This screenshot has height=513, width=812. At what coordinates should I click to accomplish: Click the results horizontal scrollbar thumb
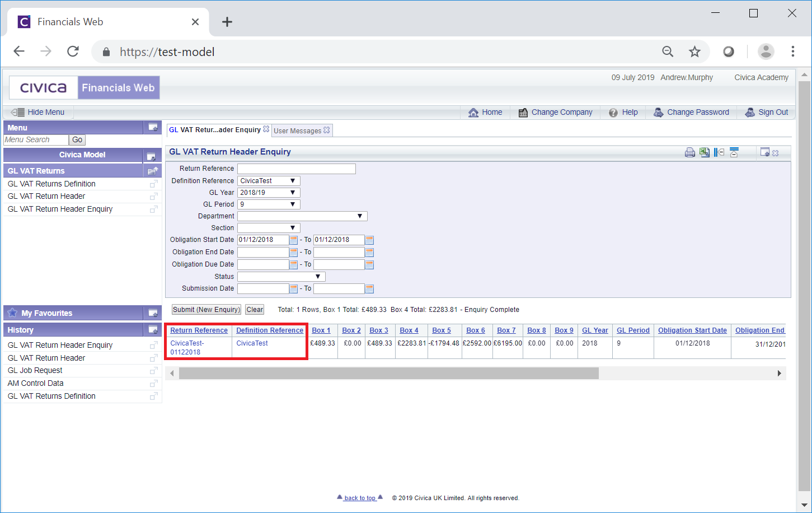click(x=388, y=374)
